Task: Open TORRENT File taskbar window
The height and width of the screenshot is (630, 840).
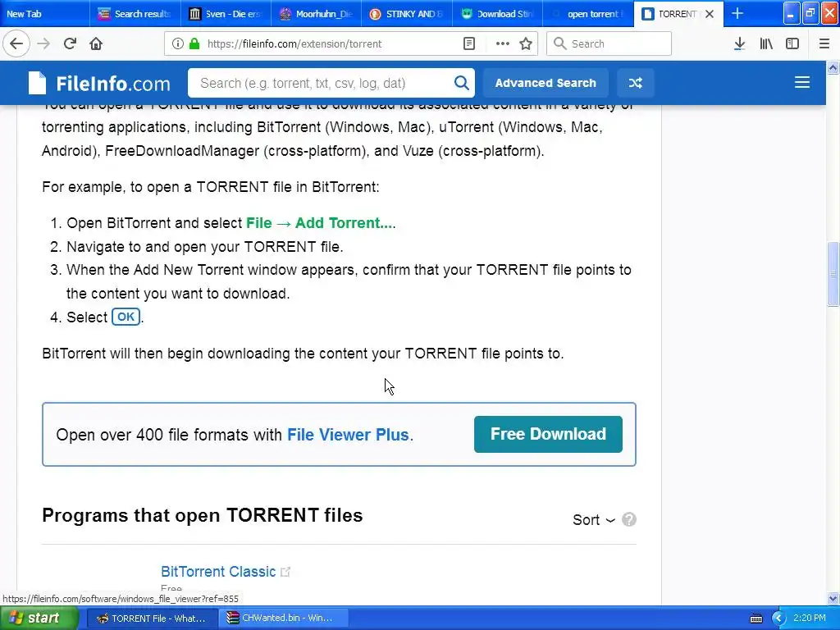Action: coord(152,619)
